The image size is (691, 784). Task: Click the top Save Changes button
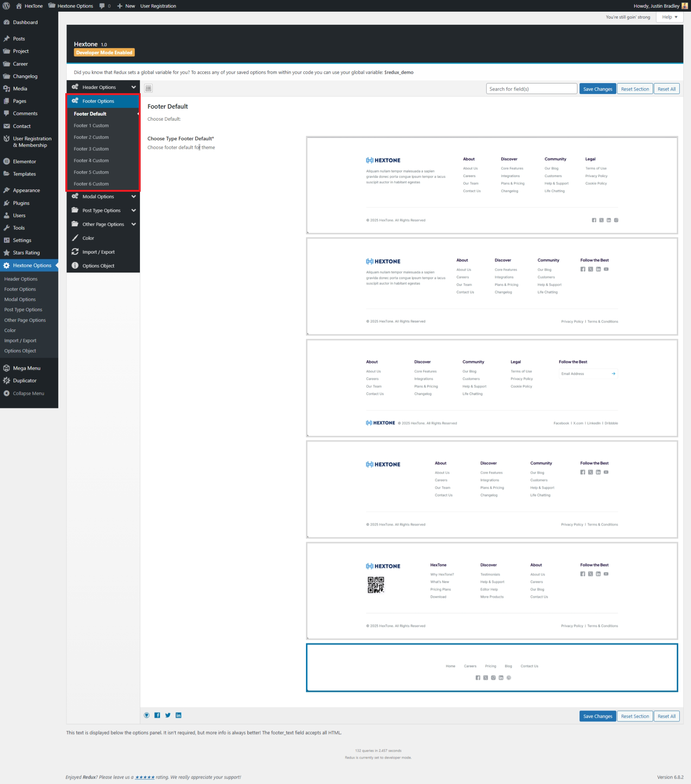[597, 89]
